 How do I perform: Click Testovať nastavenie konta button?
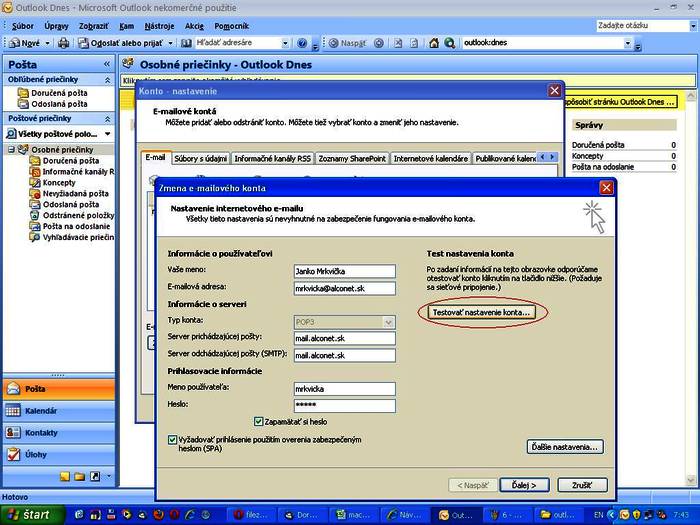pyautogui.click(x=481, y=312)
